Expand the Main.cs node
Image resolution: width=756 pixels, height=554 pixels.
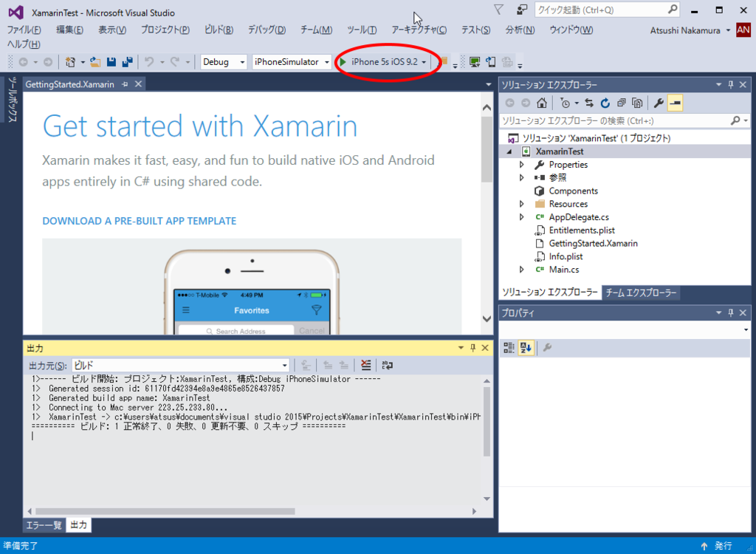(522, 270)
